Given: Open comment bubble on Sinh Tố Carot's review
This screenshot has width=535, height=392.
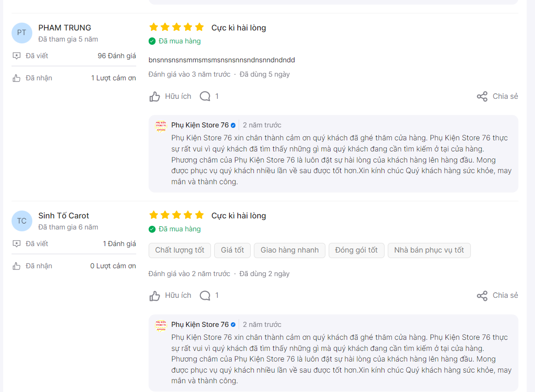Looking at the screenshot, I should [205, 296].
